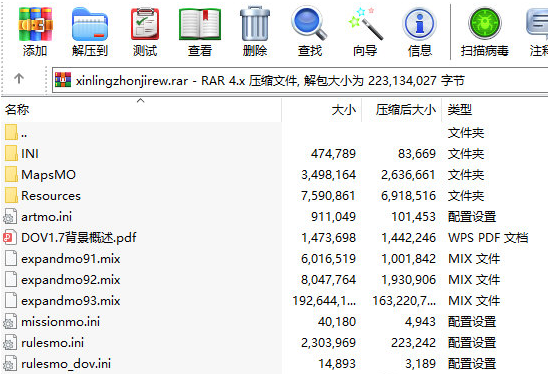551x374 pixels.
Task: Click 'MIX 文件' type of expandmo93.mix
Action: click(474, 301)
